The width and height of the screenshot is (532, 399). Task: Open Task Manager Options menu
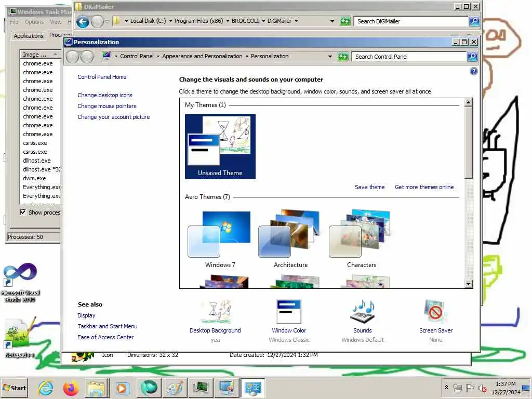tap(34, 22)
